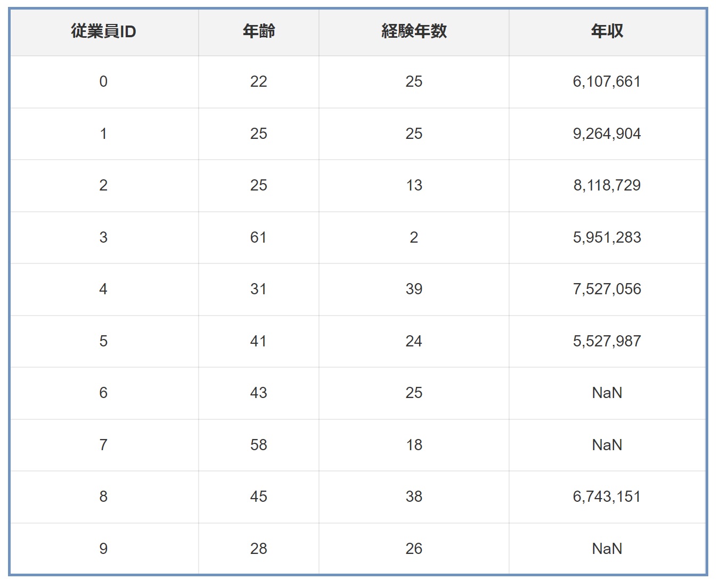Click age 31 in employee 4's row
The image size is (720, 588).
(259, 289)
